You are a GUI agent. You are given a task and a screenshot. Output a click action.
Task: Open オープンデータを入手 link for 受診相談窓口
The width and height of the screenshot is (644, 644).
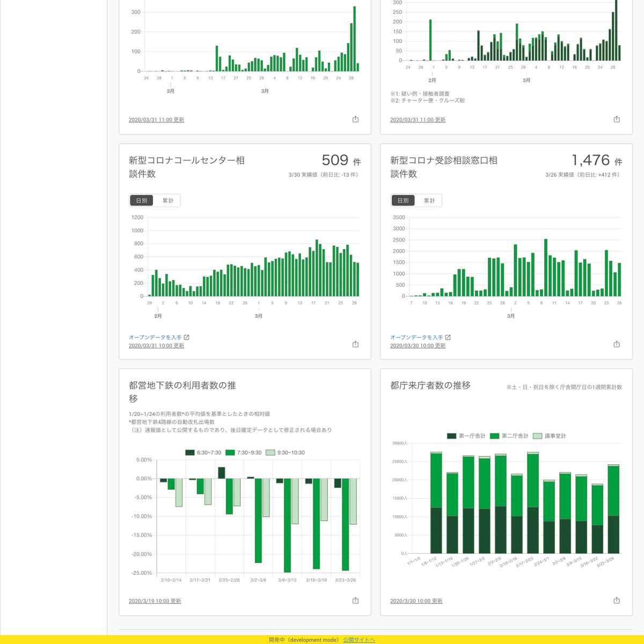[x=416, y=338]
